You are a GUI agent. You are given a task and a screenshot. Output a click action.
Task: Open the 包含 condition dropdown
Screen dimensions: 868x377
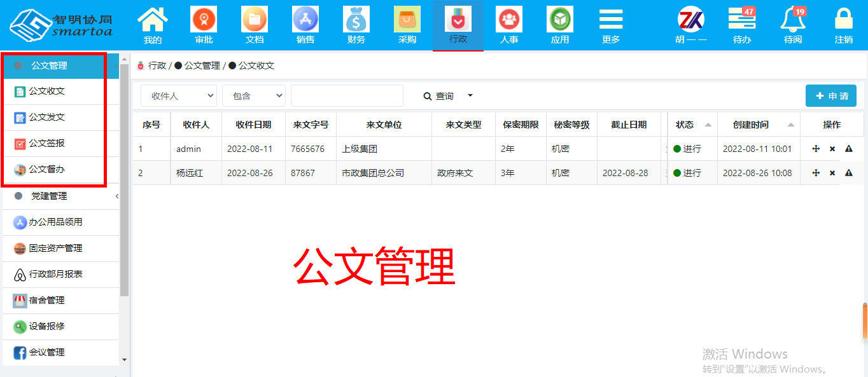pos(253,96)
